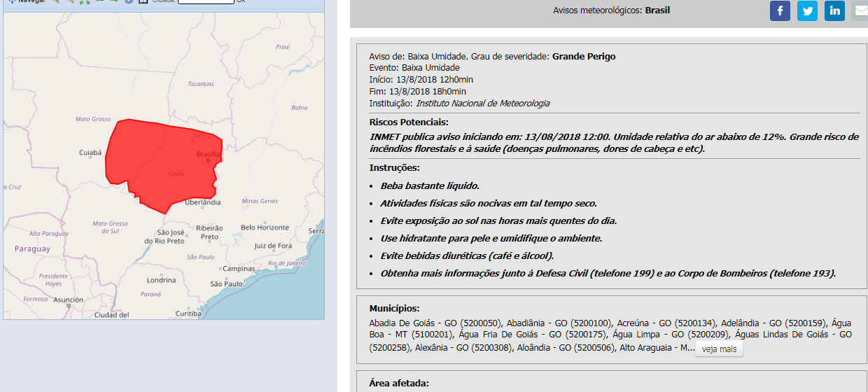
Task: Click the 'Municípios:' heading
Action: coord(394,309)
